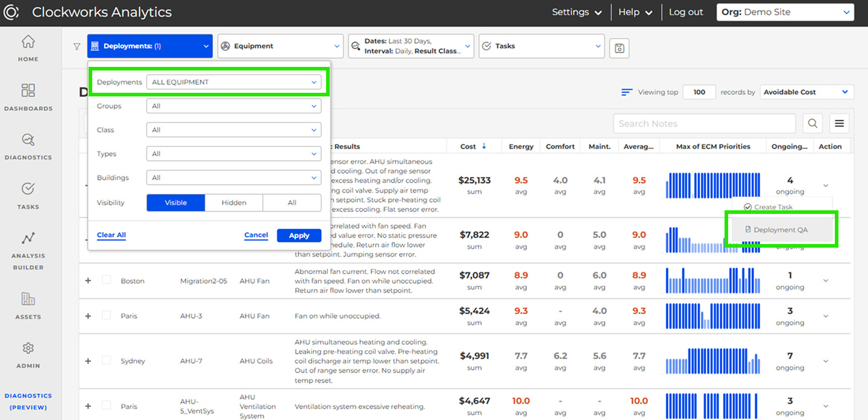This screenshot has width=868, height=420.
Task: Click the Search Notes input field
Action: pyautogui.click(x=705, y=124)
